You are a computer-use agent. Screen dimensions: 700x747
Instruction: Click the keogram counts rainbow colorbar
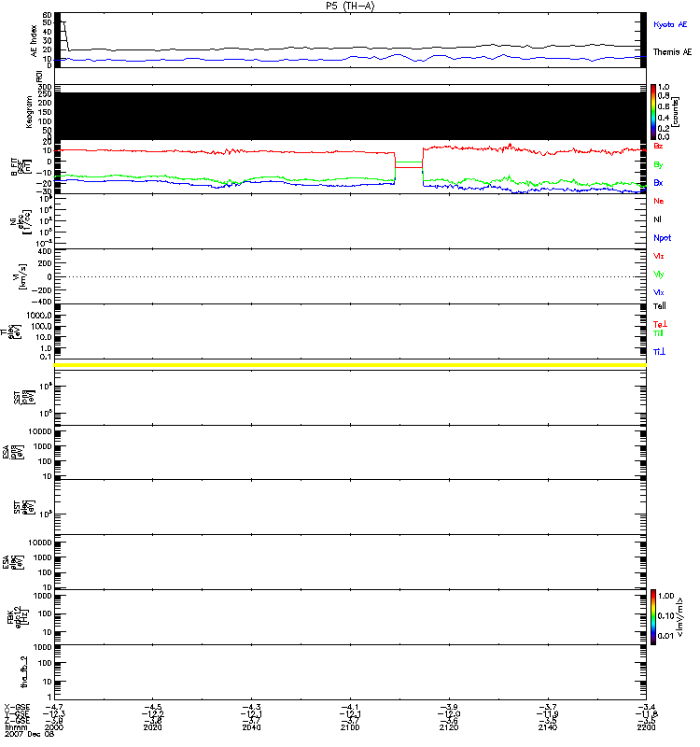(x=653, y=112)
